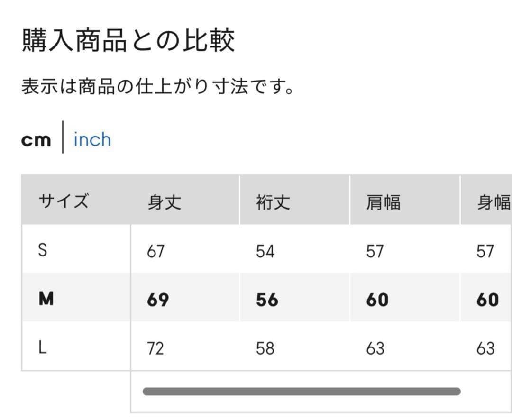
Task: Click the 身丈 value 72 for size L
Action: point(155,349)
